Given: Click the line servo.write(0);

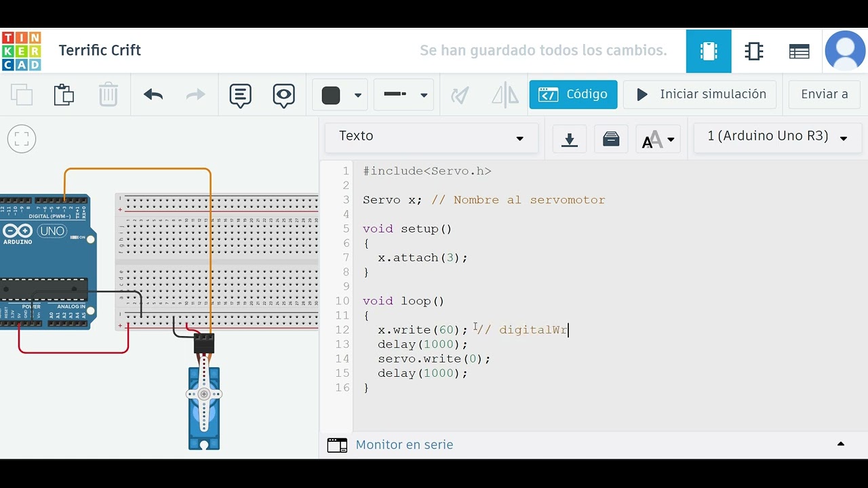Looking at the screenshot, I should pyautogui.click(x=434, y=359).
